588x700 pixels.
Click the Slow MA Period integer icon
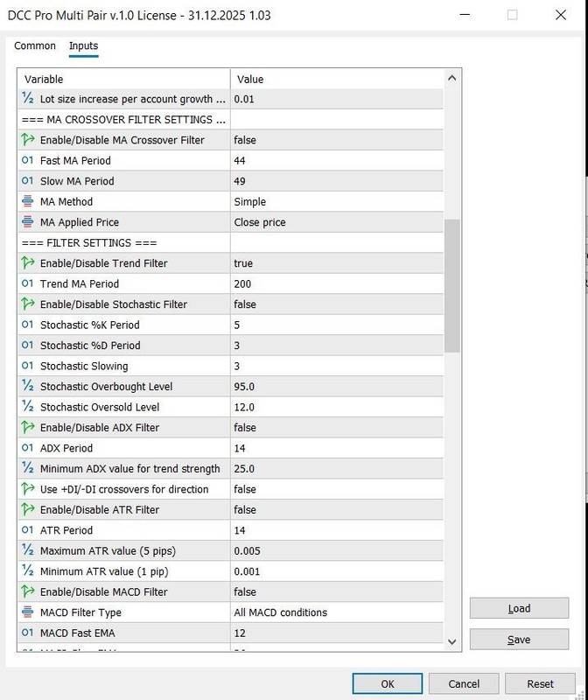[28, 181]
